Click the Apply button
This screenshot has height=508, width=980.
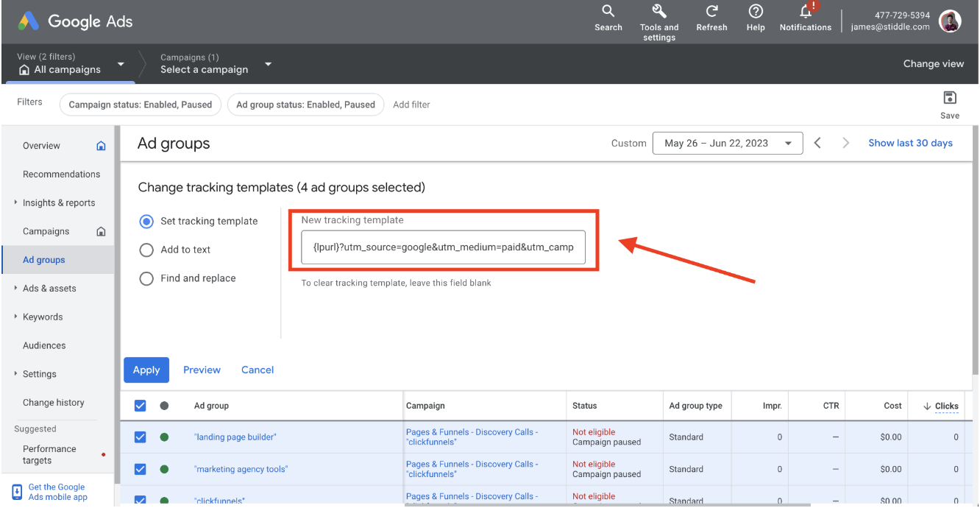[146, 370]
